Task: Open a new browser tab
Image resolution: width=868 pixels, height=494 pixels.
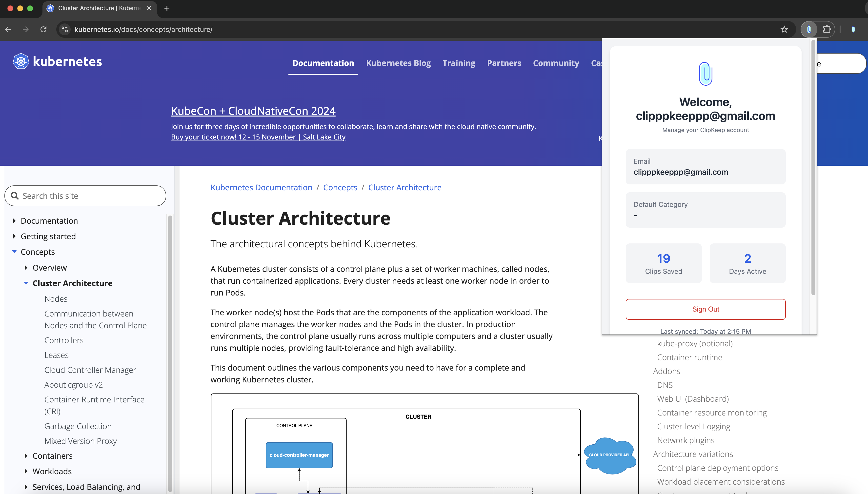Action: click(167, 8)
